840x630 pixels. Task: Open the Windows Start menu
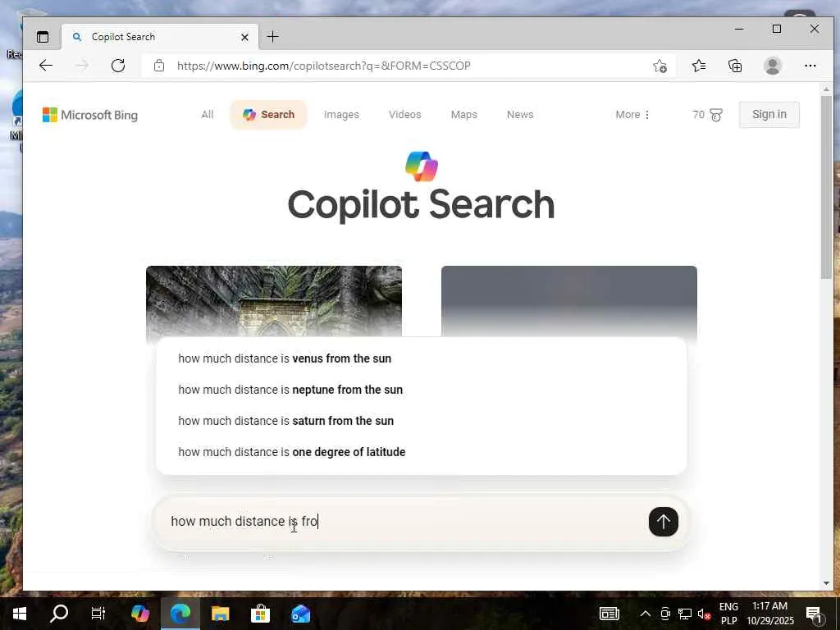[20, 614]
